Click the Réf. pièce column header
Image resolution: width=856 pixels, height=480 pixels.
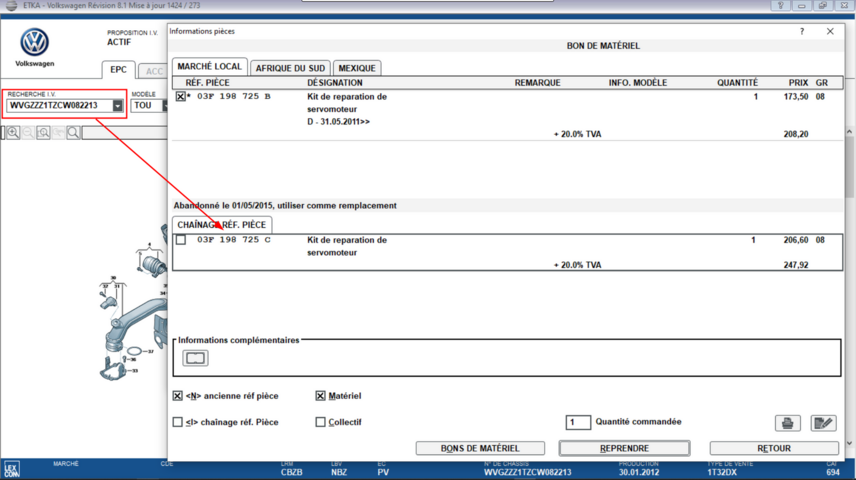tap(207, 82)
